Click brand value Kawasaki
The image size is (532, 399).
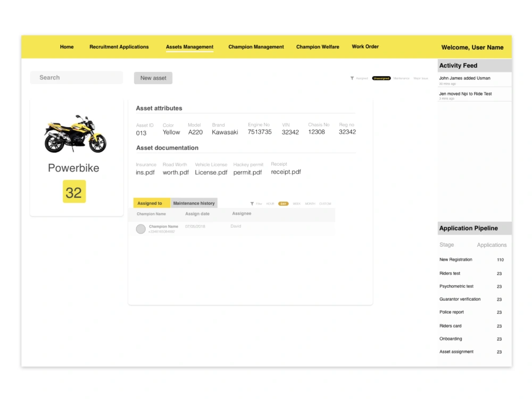(225, 132)
